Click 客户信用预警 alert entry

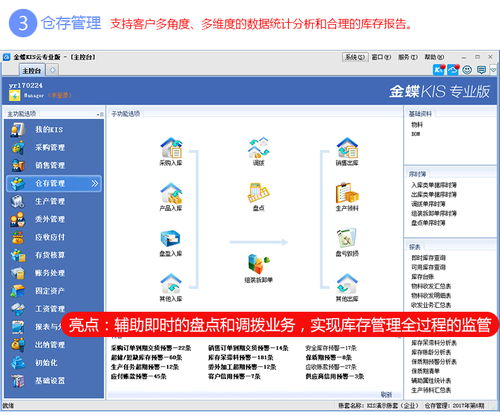234,377
